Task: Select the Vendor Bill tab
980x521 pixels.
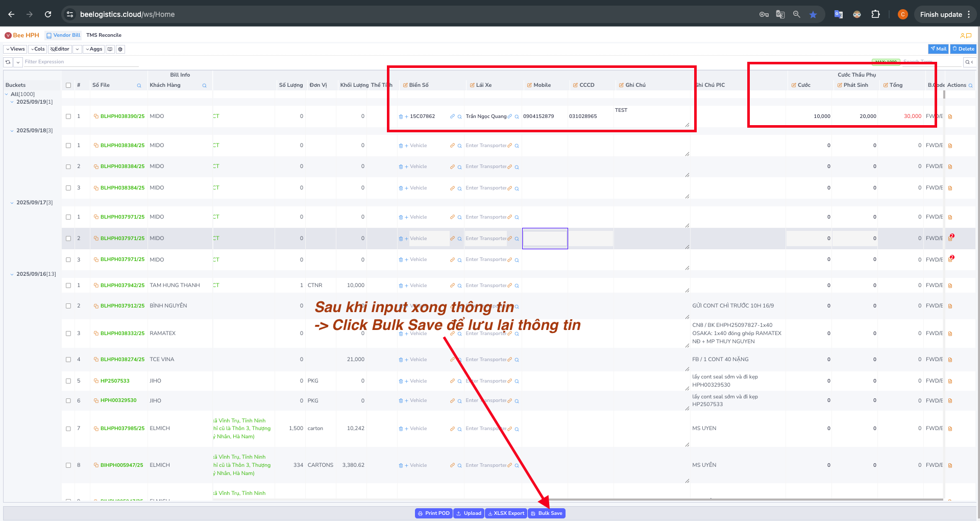Action: coord(63,35)
